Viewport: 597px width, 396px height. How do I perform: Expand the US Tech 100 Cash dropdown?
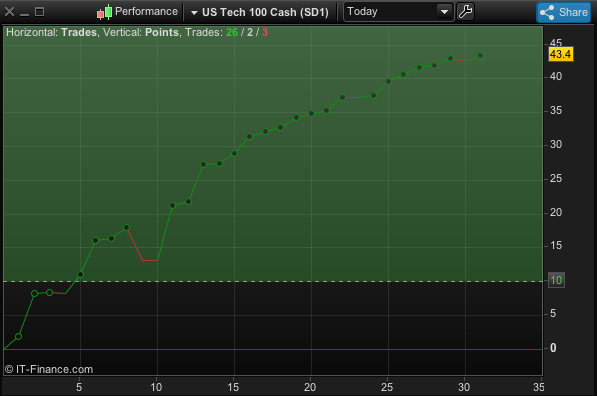tap(194, 13)
